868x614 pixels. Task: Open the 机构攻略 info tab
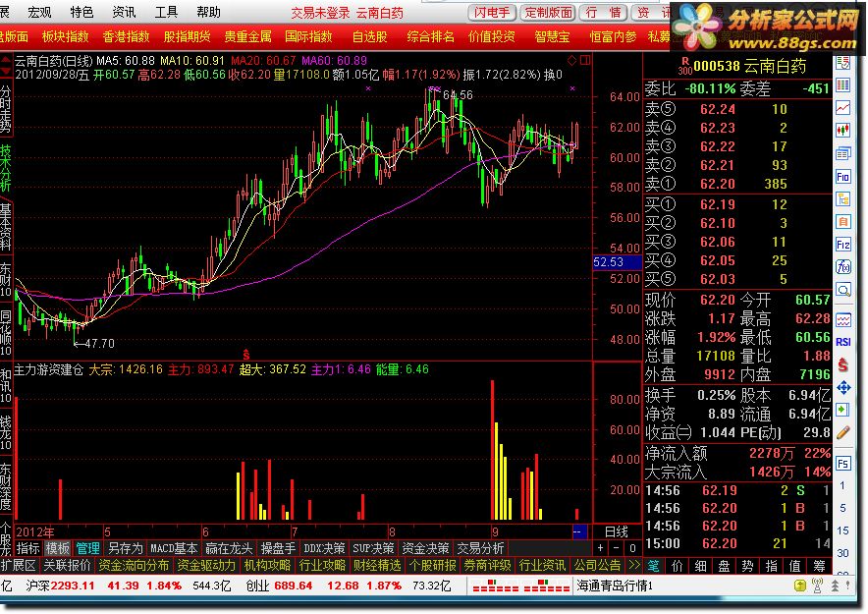tap(267, 565)
